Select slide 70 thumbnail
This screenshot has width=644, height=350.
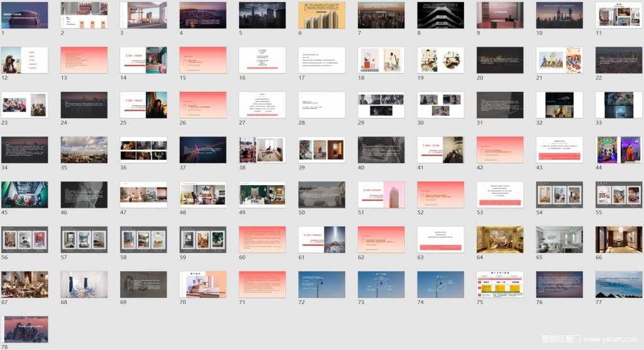(x=203, y=284)
